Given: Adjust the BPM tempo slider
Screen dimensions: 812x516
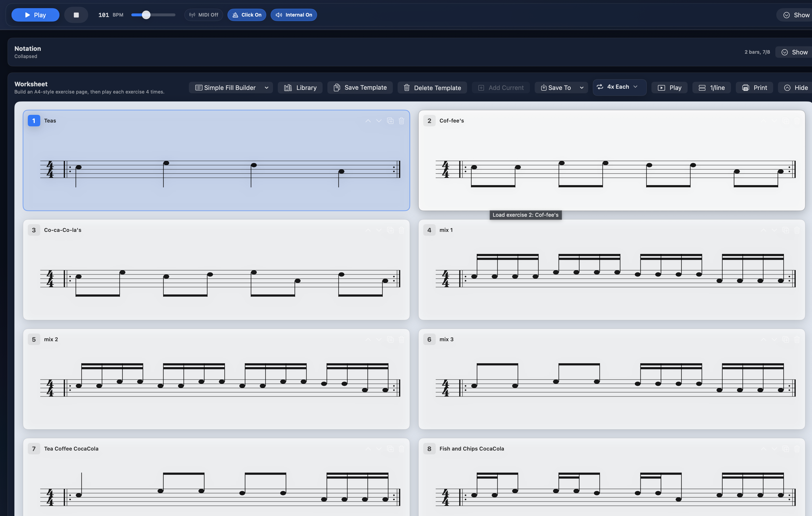Looking at the screenshot, I should 153,15.
